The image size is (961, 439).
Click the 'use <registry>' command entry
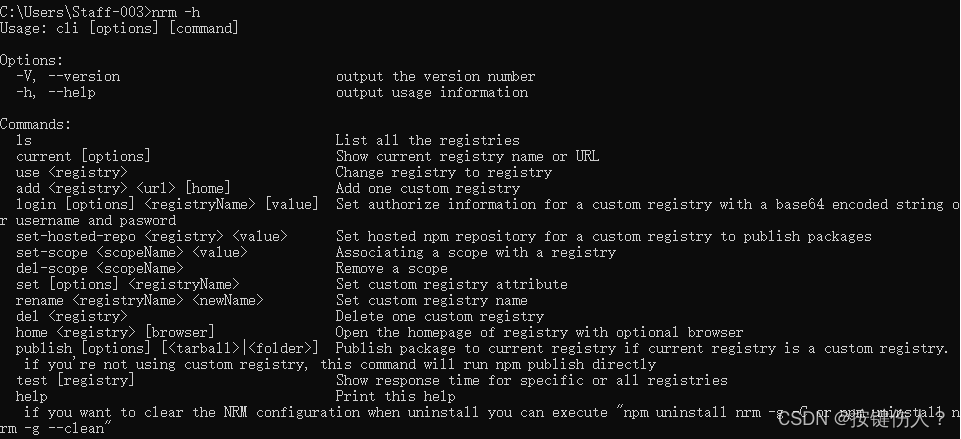coord(72,172)
